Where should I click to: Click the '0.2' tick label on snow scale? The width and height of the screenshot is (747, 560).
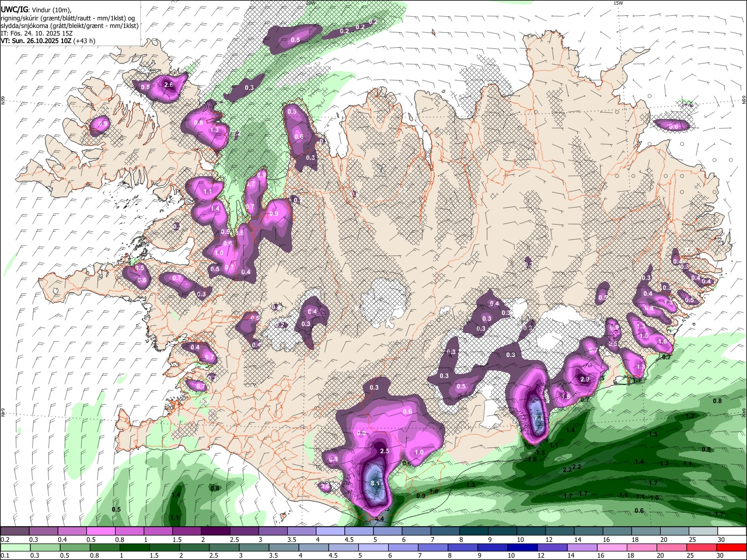(x=5, y=540)
